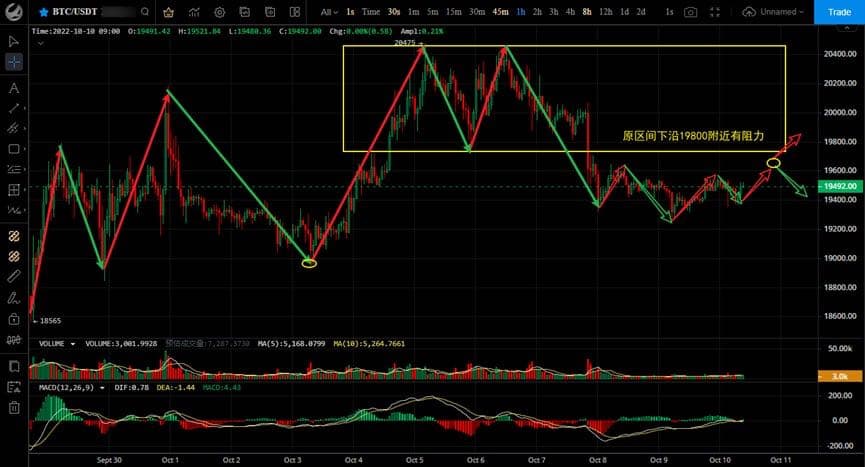Toggle the lock drawings icon
Viewport: 865px width, 467px height.
coord(14,320)
